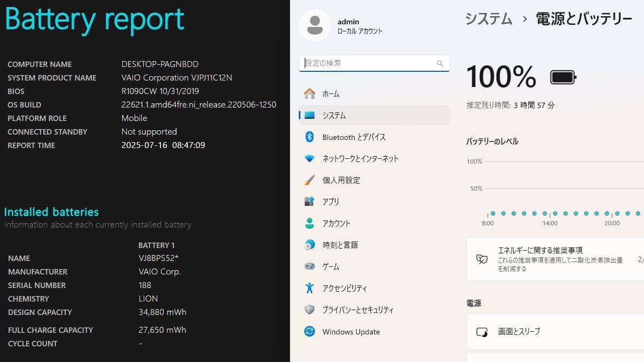Click computer name DESKTOP-PAGNBDD
This screenshot has width=644, height=362.
point(160,64)
